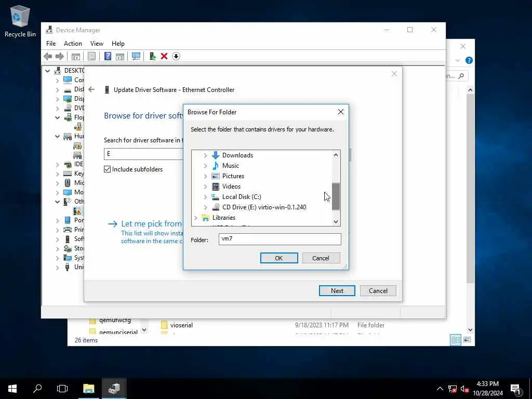Screen dimensions: 532x399
Task: Click the Back arrow in Device Manager toolbar
Action: [48, 56]
